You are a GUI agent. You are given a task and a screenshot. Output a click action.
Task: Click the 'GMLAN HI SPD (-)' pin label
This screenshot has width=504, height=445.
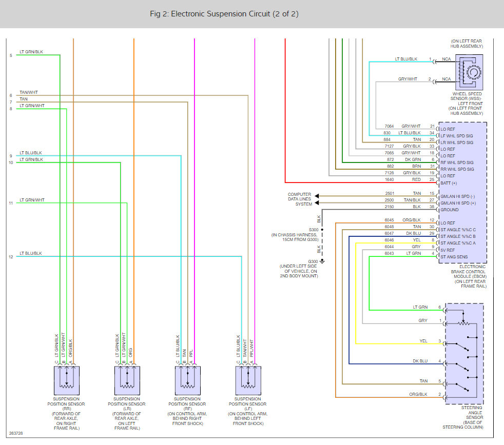[x=457, y=196]
